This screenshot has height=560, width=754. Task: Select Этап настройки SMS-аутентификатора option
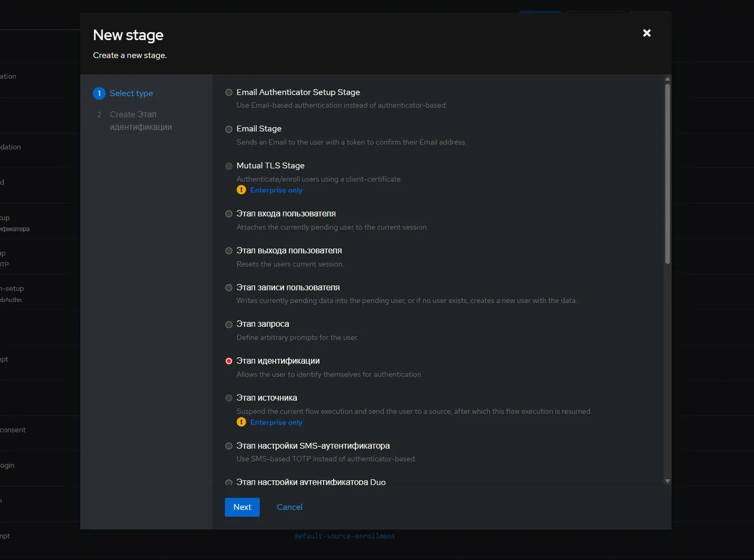(229, 446)
